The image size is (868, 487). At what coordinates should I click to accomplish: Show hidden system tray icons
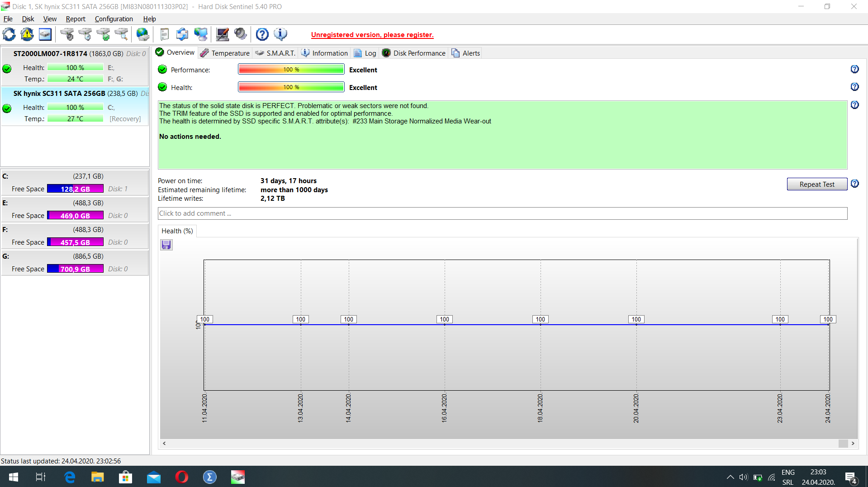[730, 477]
